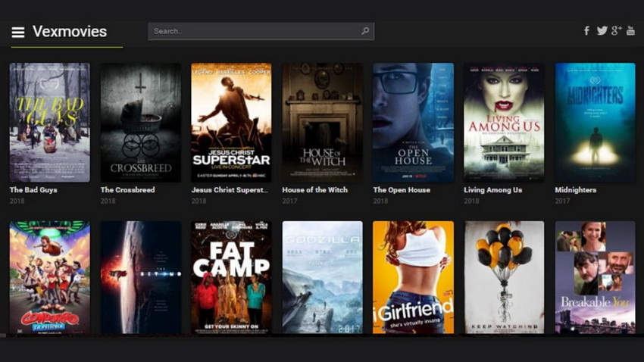This screenshot has height=362, width=644.
Task: Open The Open House title link
Action: (402, 190)
